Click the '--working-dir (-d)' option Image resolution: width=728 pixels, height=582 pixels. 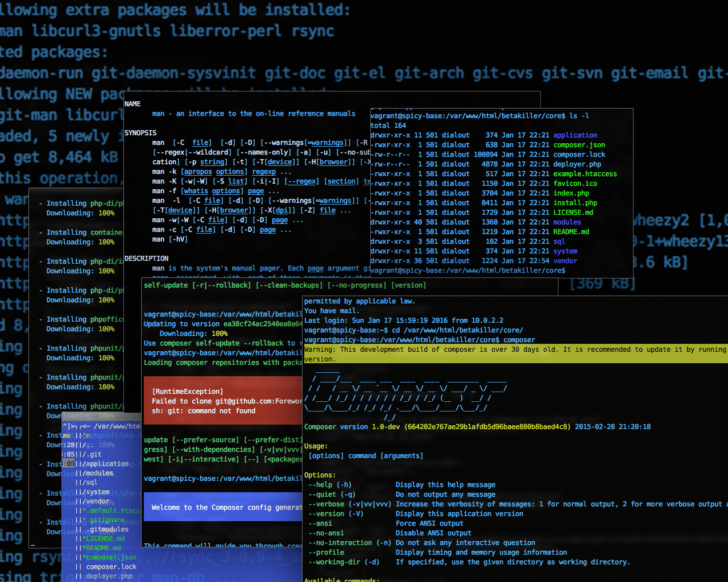(344, 562)
